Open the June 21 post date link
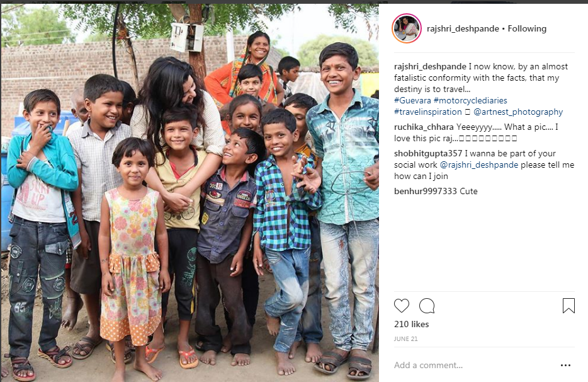Image resolution: width=588 pixels, height=382 pixels. 405,339
